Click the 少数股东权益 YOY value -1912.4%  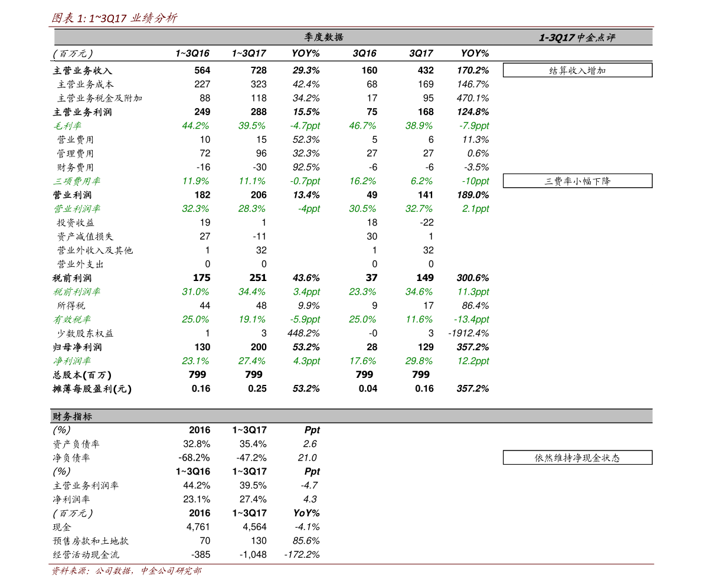pos(469,333)
